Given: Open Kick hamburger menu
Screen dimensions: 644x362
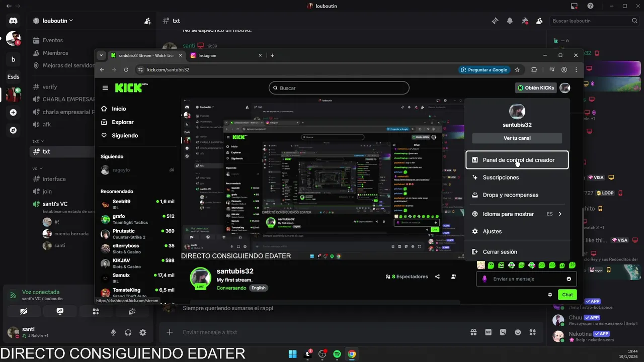Looking at the screenshot, I should (105, 88).
